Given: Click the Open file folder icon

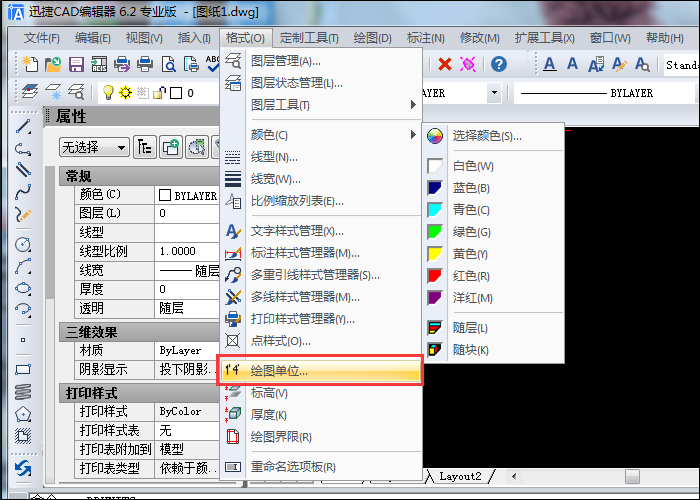Looking at the screenshot, I should coord(53,64).
